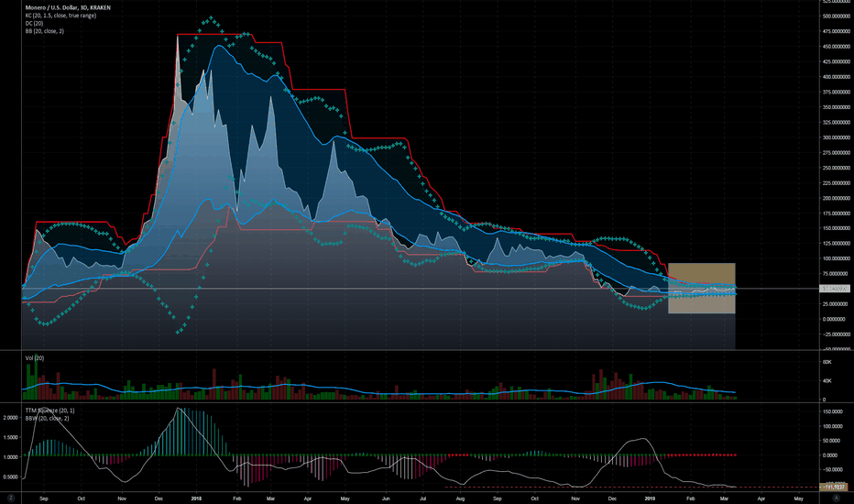Click the Jul label on the time axis
This screenshot has width=854, height=504.
point(423,499)
